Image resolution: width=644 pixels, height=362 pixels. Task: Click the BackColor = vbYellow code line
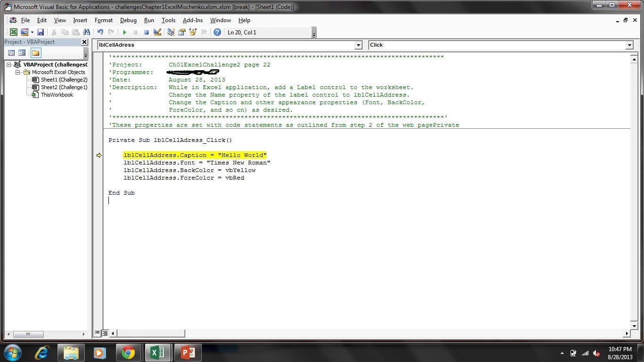pyautogui.click(x=190, y=170)
